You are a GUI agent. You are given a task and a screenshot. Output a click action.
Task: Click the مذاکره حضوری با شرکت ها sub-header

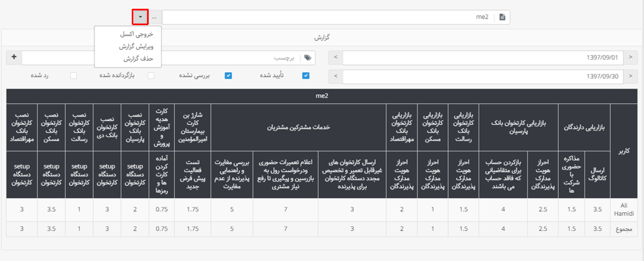coord(571,175)
